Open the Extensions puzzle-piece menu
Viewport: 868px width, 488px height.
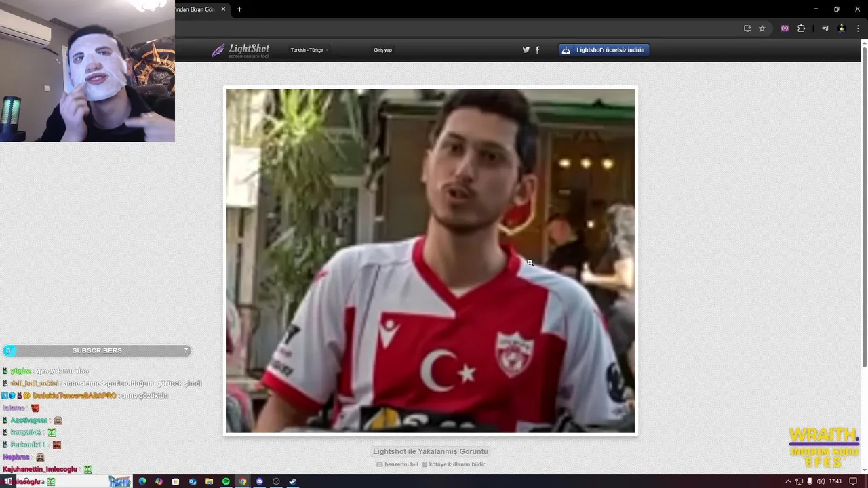click(x=801, y=28)
